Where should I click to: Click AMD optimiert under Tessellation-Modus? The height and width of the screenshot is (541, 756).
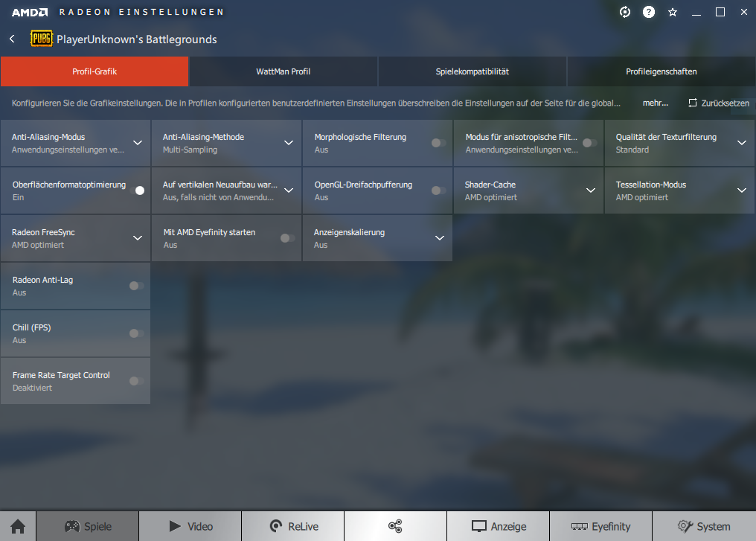coord(641,197)
